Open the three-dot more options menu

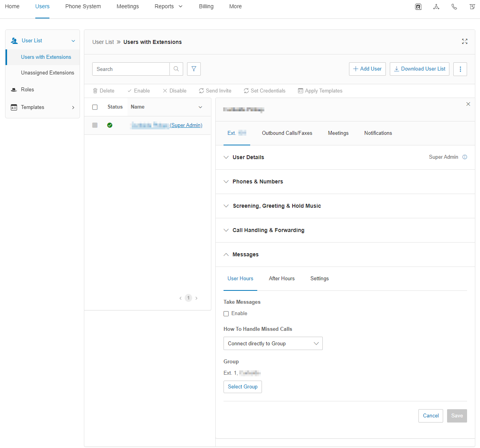[460, 69]
